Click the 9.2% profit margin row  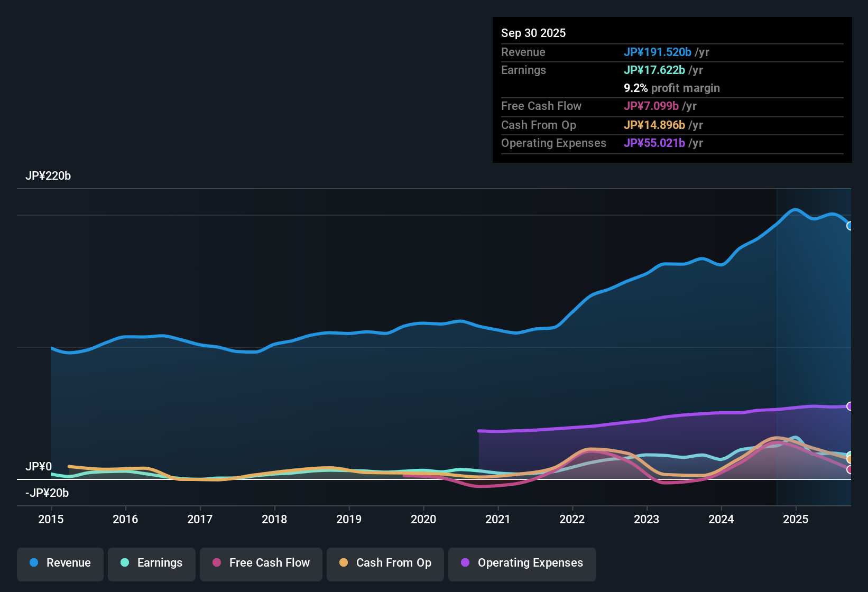pos(672,88)
